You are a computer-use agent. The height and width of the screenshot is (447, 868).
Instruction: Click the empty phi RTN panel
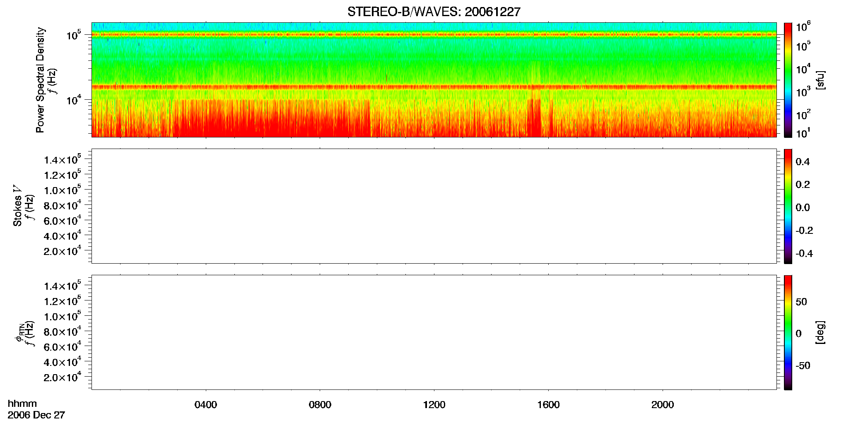434,332
